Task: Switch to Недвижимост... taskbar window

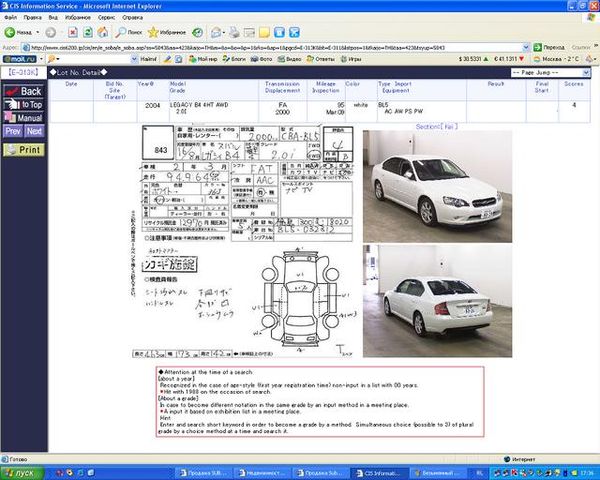Action: (x=261, y=473)
